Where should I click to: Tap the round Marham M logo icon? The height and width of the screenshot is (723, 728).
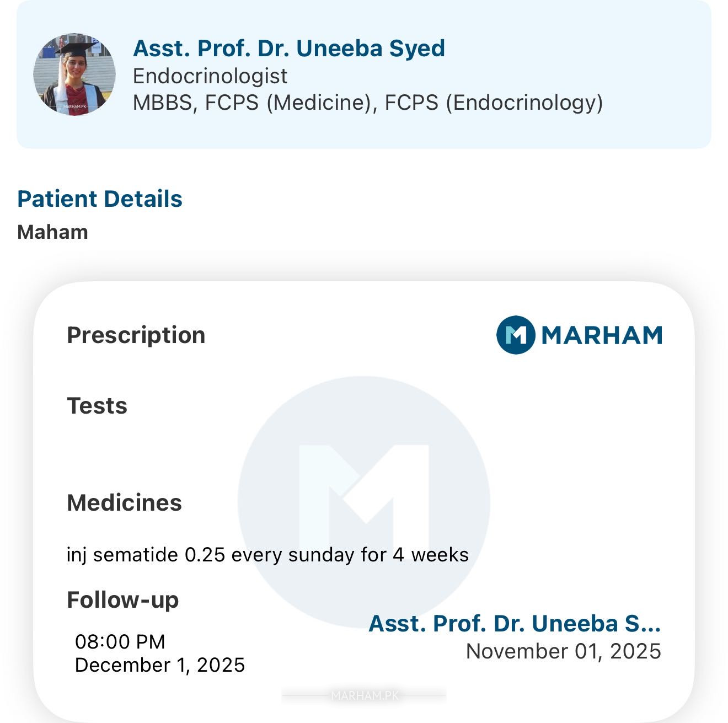516,335
